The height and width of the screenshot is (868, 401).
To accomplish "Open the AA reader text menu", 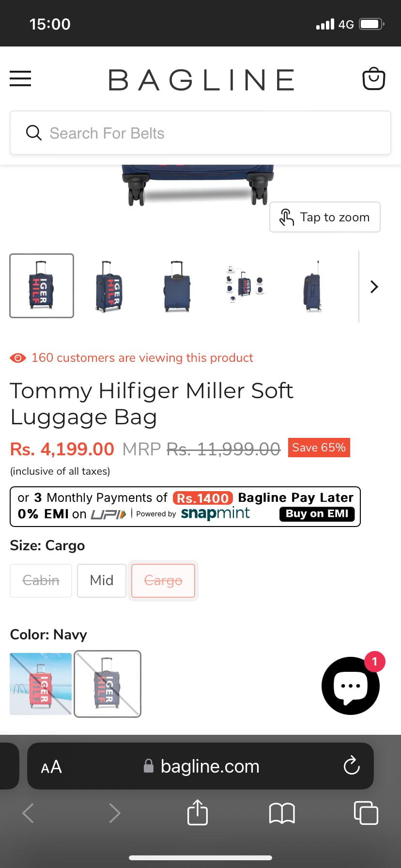I will pos(51,767).
